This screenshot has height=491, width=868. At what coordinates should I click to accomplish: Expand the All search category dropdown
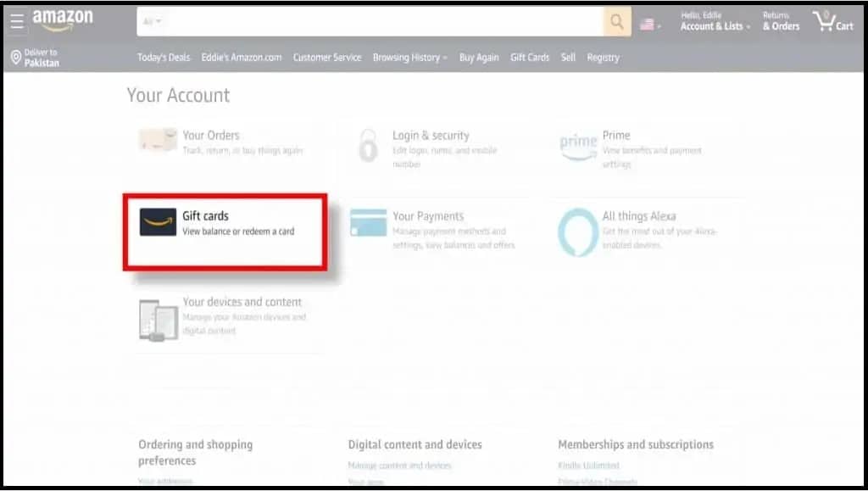point(152,22)
